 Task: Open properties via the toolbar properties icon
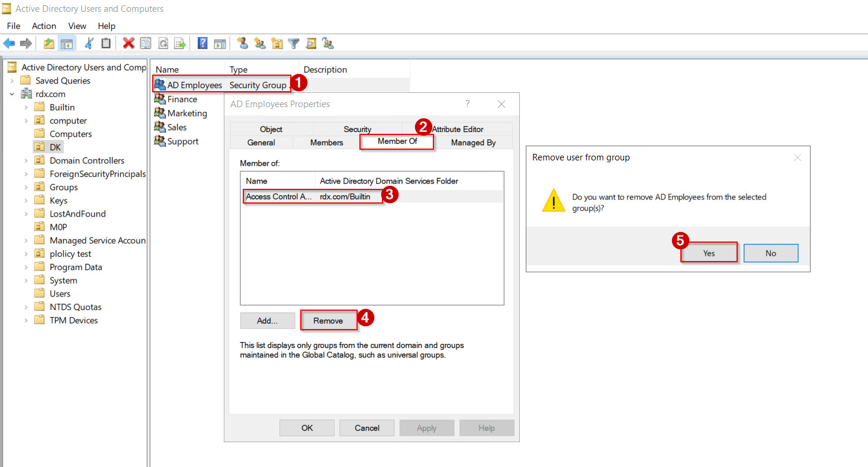146,43
